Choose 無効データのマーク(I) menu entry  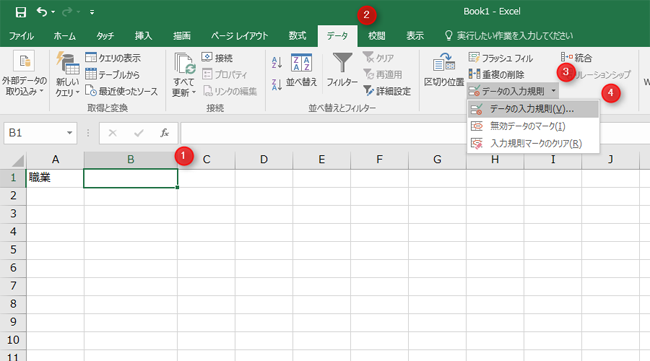(533, 126)
